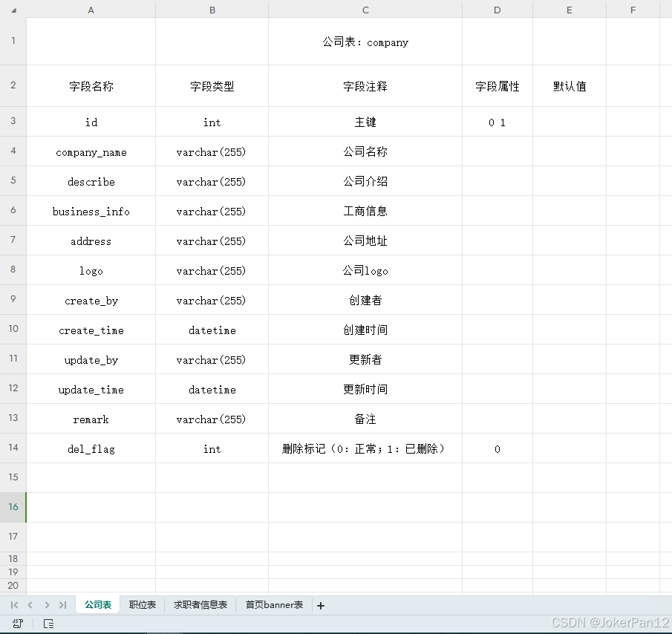672x634 pixels.
Task: Click the 公司介绍 cell
Action: point(365,181)
